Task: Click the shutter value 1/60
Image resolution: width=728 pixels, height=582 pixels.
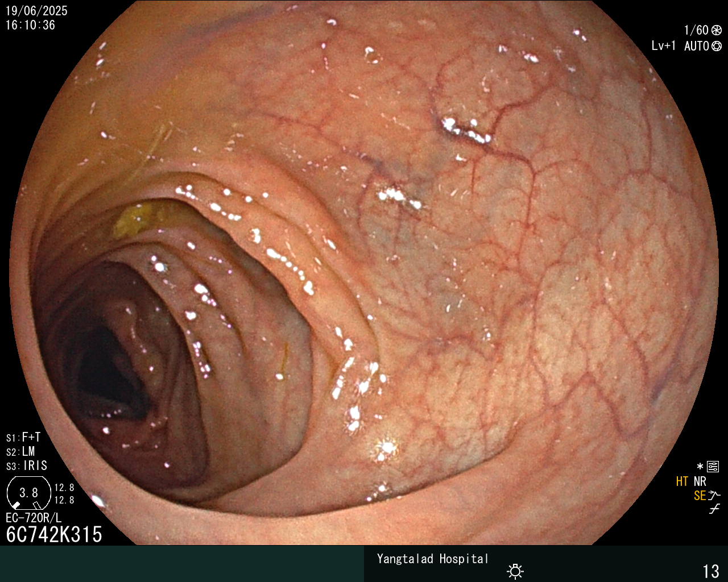Action: [x=696, y=30]
